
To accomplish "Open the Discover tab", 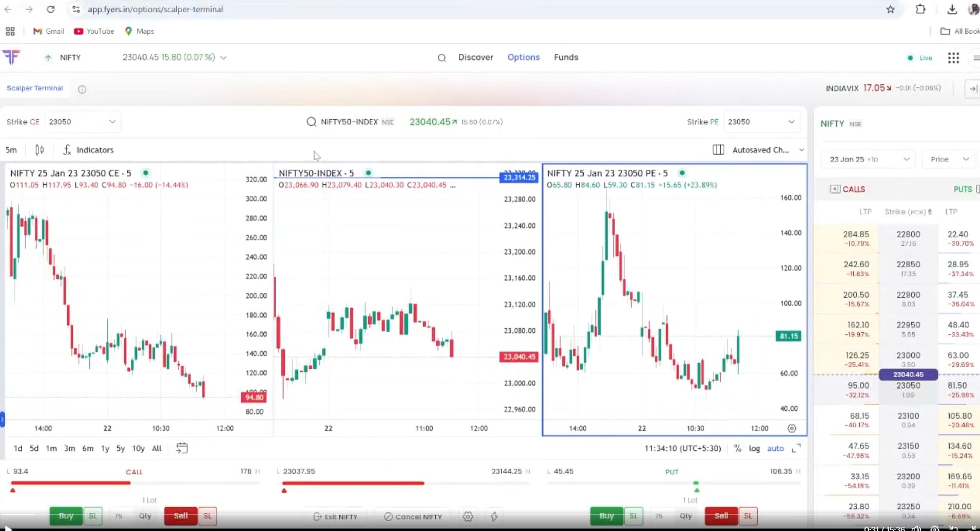I will (475, 58).
